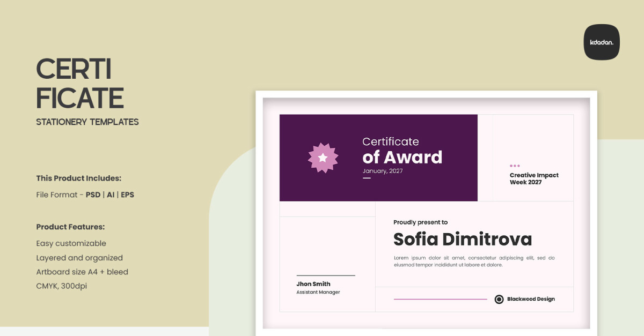Screen dimensions: 644x336
Task: Click the Jhon Smith signer name
Action: (x=313, y=284)
